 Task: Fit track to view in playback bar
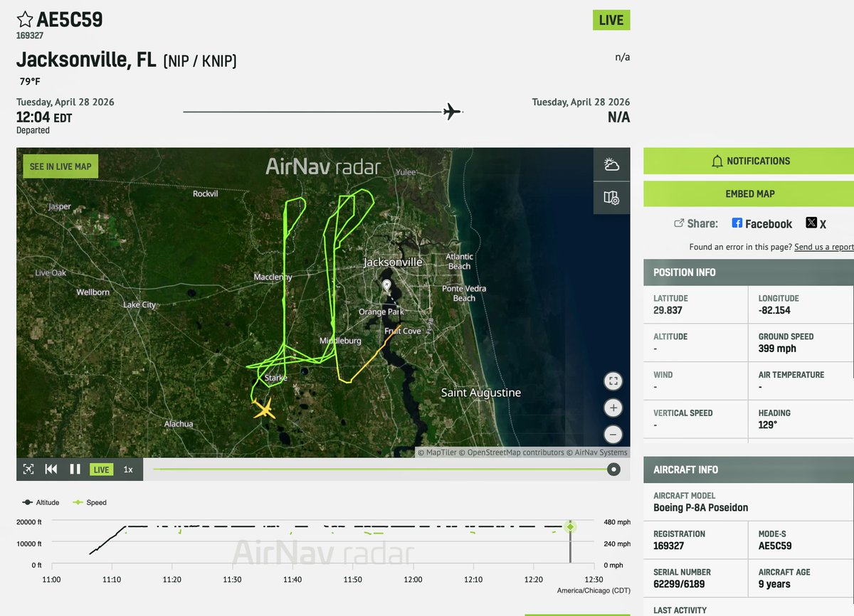[28, 469]
